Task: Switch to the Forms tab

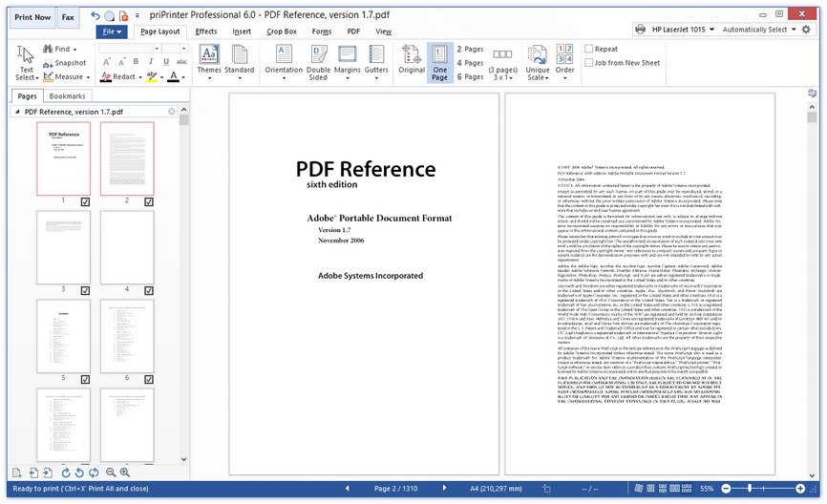Action: click(x=322, y=31)
